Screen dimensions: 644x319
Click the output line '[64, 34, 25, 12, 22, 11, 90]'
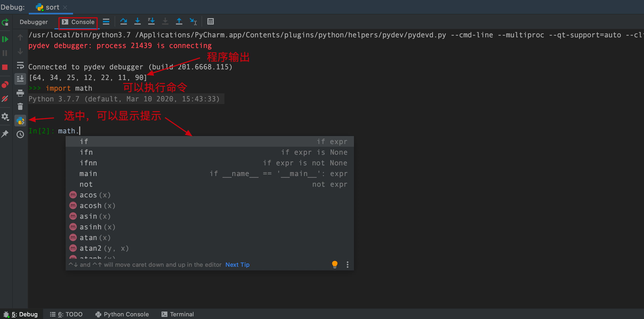(88, 78)
